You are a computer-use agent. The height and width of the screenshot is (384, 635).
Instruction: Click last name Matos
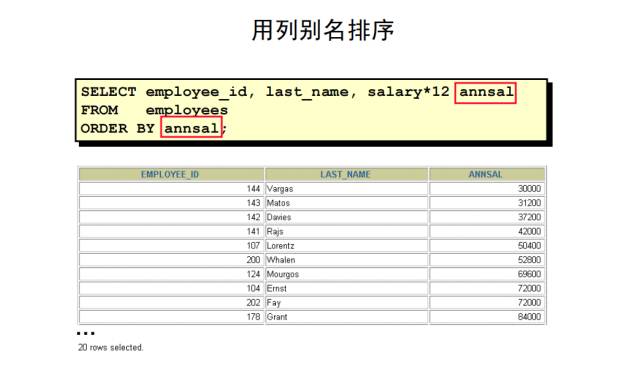[x=278, y=203]
